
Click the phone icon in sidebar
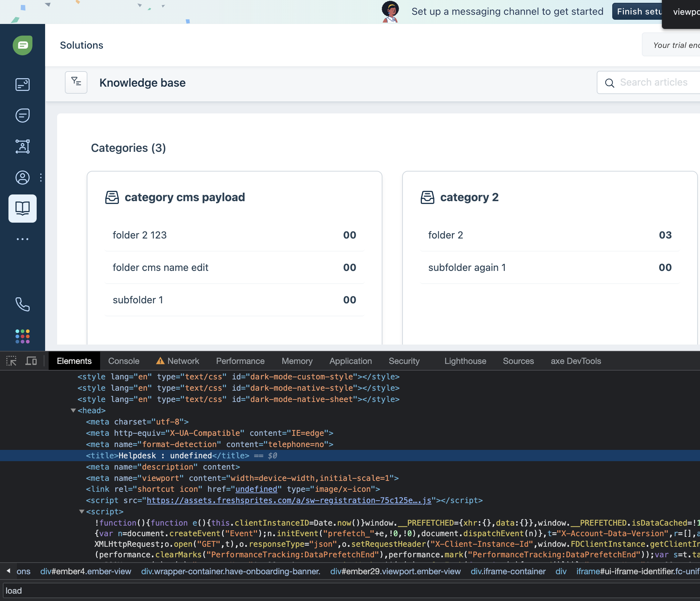pos(23,304)
